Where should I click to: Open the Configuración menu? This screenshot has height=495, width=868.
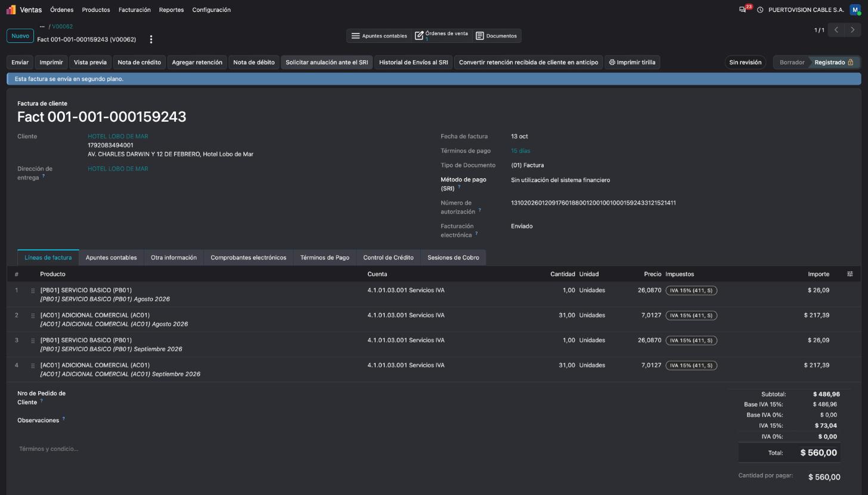pos(212,10)
